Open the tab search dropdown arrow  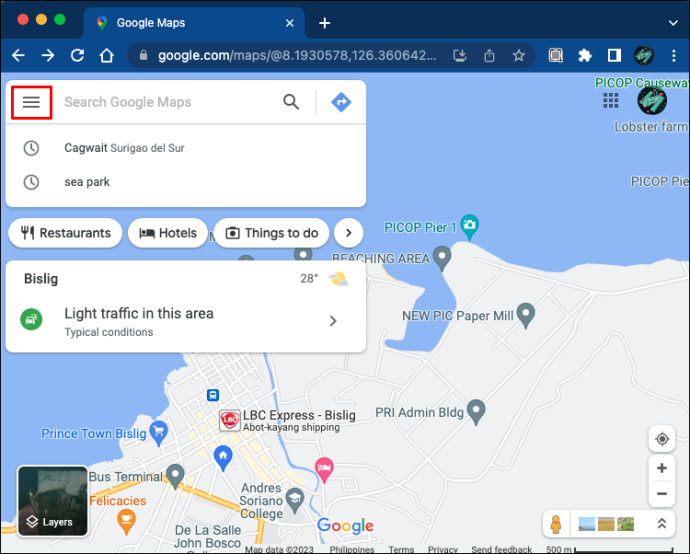[673, 23]
